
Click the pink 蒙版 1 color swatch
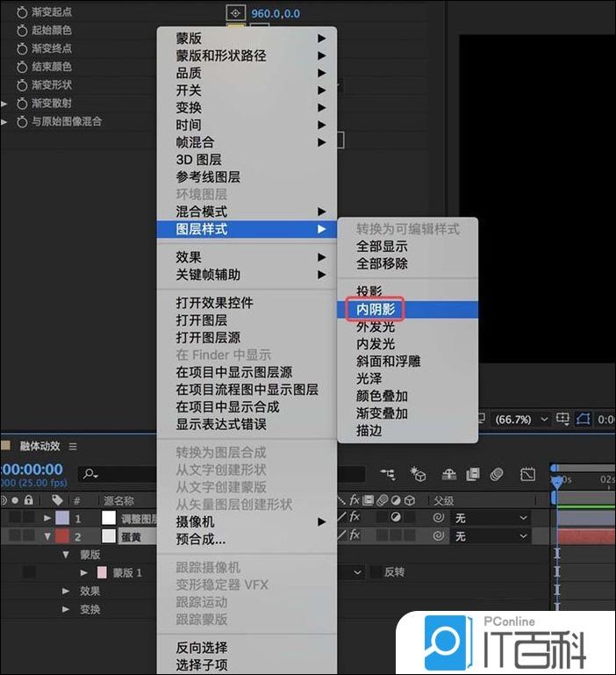(102, 572)
